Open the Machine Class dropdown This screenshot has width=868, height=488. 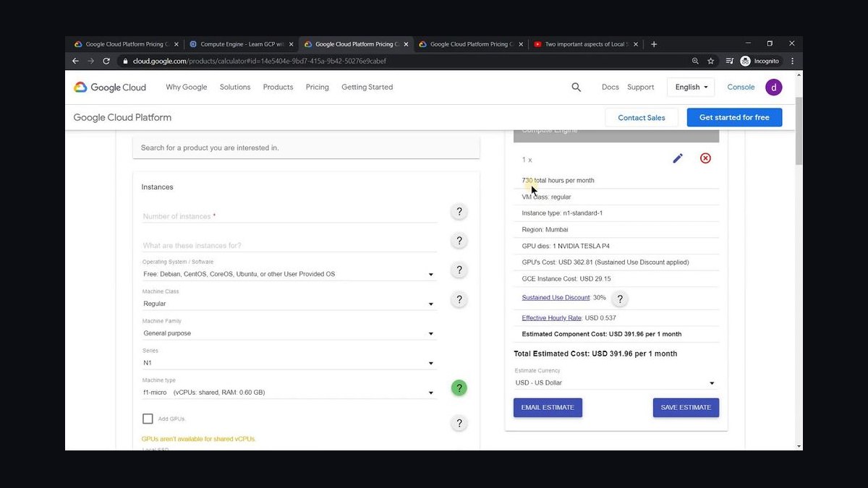coord(289,304)
